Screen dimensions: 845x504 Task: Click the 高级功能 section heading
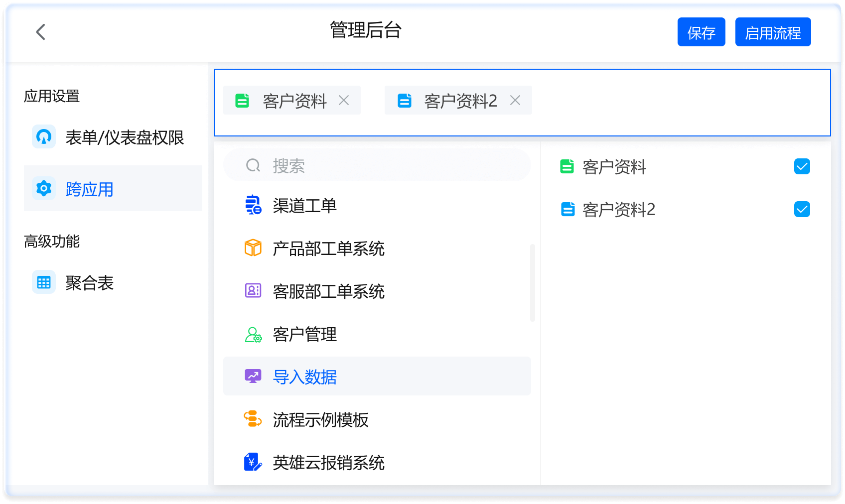[52, 242]
